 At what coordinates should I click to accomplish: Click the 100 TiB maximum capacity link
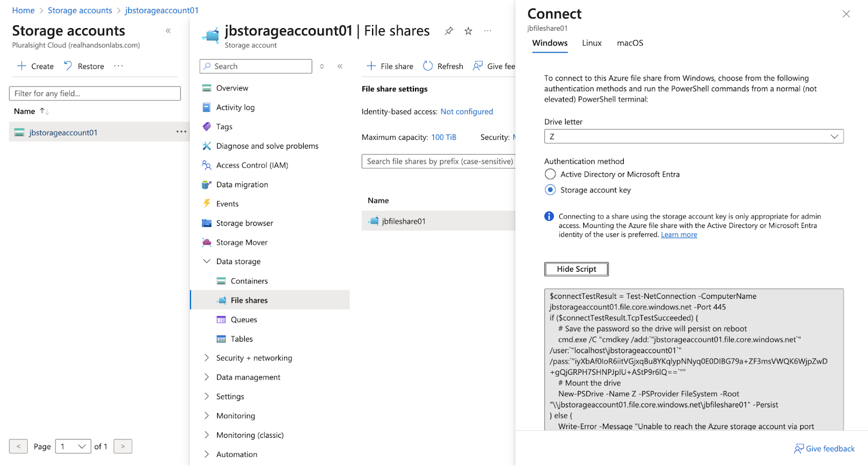pyautogui.click(x=444, y=137)
